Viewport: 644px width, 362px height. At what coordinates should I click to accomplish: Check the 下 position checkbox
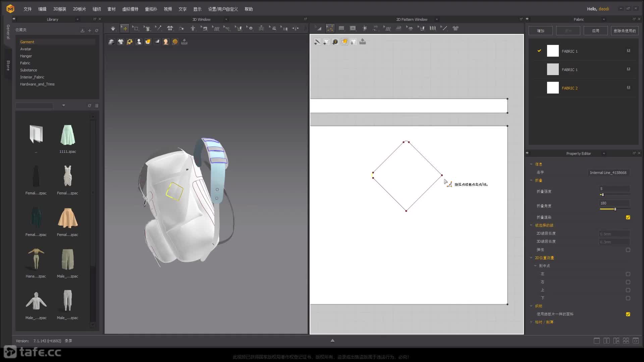(x=628, y=298)
